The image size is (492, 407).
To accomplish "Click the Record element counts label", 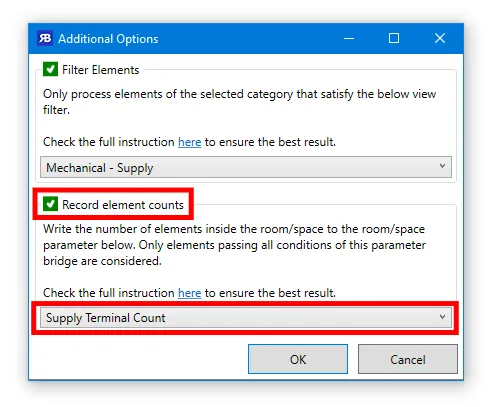I will pos(123,205).
